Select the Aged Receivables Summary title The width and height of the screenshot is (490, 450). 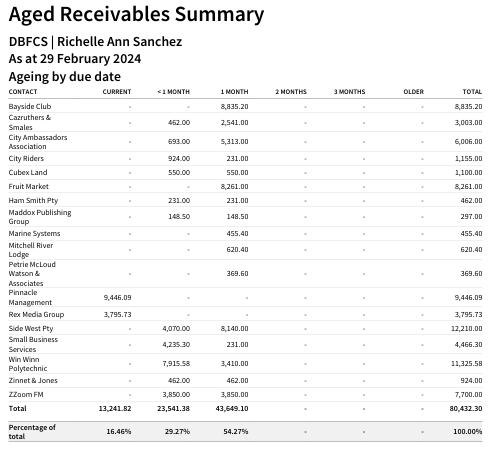point(136,15)
